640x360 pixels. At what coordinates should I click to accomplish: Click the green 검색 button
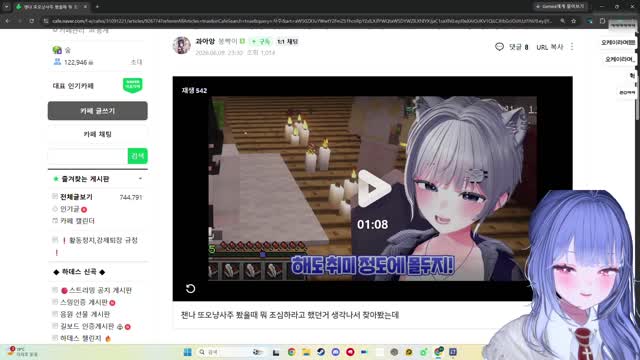pyautogui.click(x=138, y=156)
